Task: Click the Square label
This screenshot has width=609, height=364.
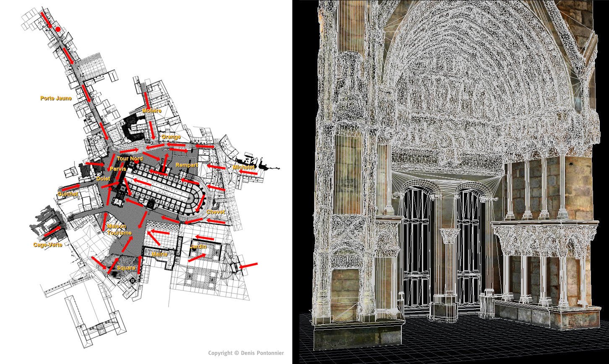Action: 126,268
